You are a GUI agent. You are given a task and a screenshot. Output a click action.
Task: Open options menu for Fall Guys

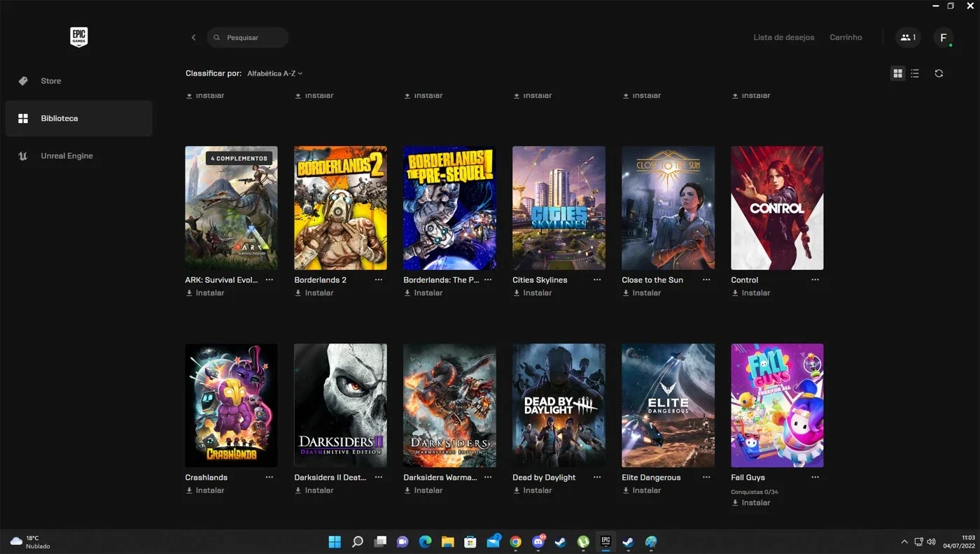815,477
